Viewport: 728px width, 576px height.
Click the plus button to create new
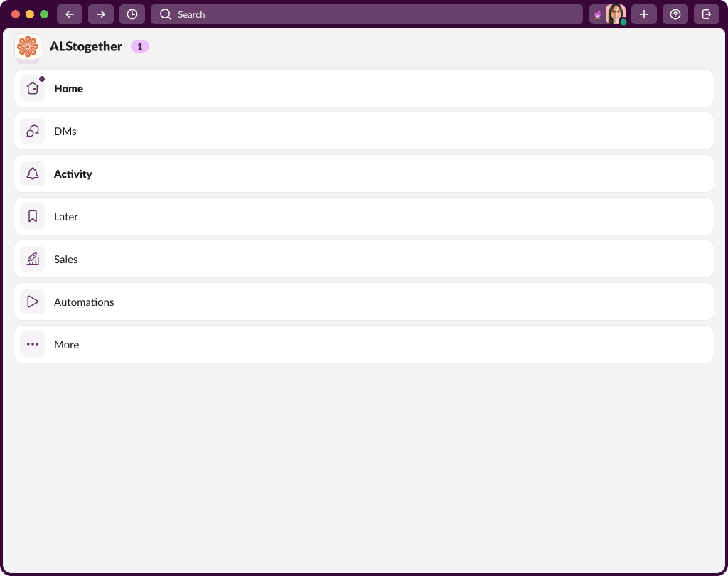644,14
